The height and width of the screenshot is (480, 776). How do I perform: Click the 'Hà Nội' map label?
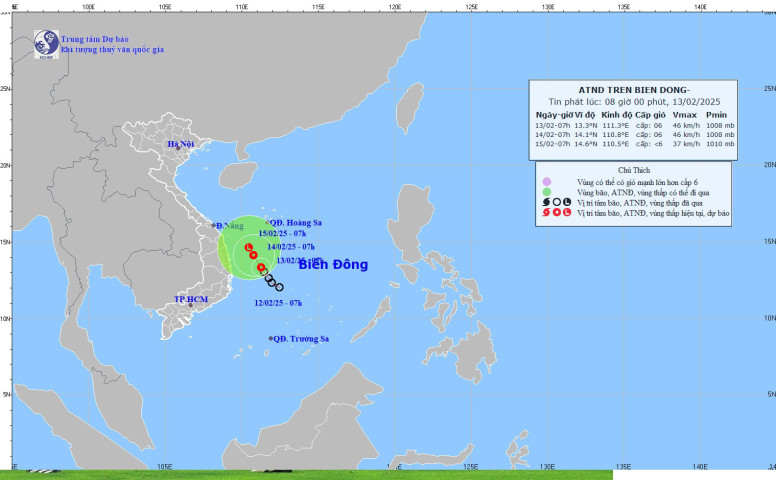(181, 144)
